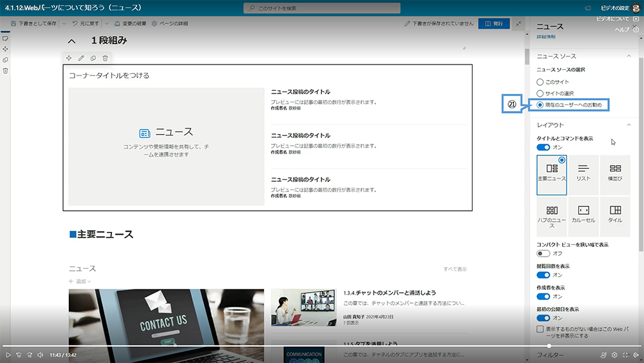Select the ハブのニュース layout tile
The height and width of the screenshot is (363, 644).
click(x=552, y=217)
